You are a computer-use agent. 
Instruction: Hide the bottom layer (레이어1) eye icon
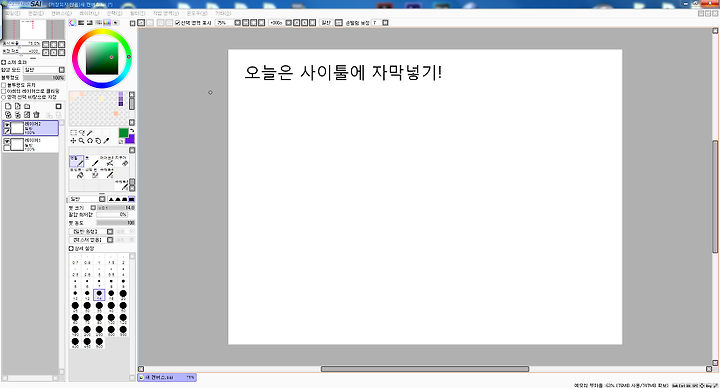point(7,141)
